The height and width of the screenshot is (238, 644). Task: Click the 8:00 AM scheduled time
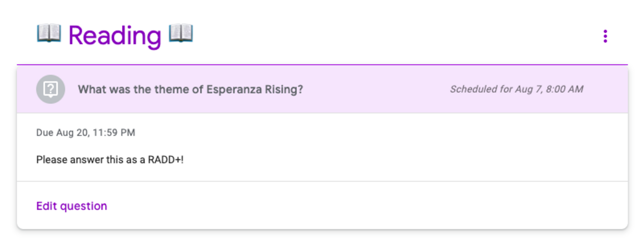coord(564,89)
